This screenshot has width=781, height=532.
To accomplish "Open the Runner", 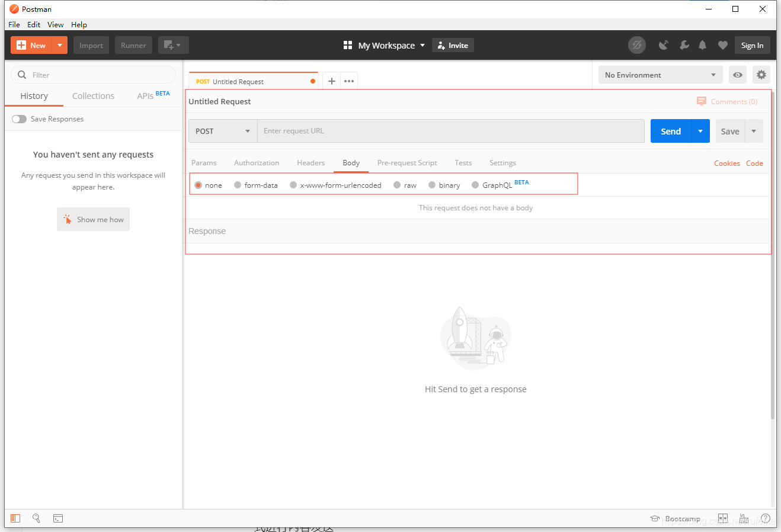I will click(133, 45).
